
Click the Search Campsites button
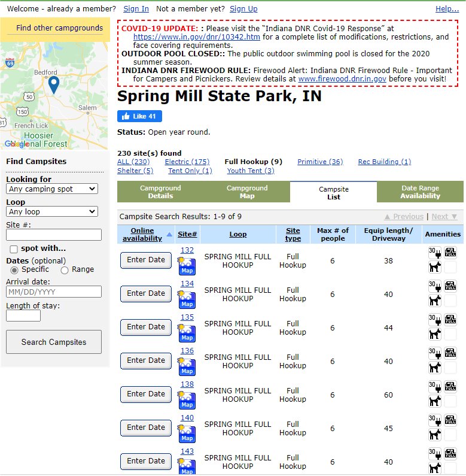pyautogui.click(x=54, y=342)
